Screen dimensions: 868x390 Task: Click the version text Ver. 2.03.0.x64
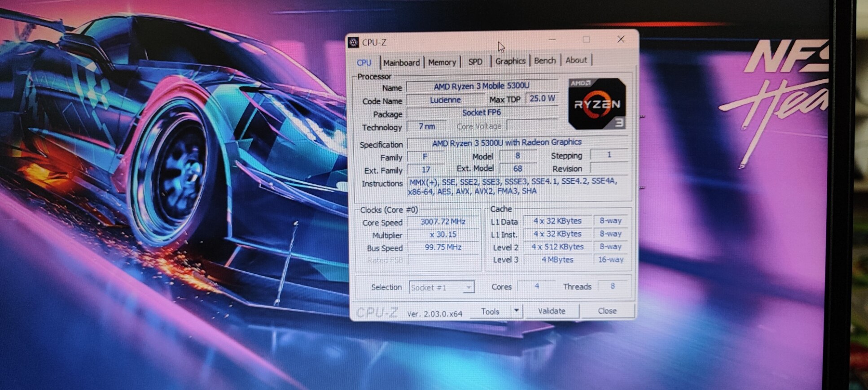pyautogui.click(x=434, y=314)
